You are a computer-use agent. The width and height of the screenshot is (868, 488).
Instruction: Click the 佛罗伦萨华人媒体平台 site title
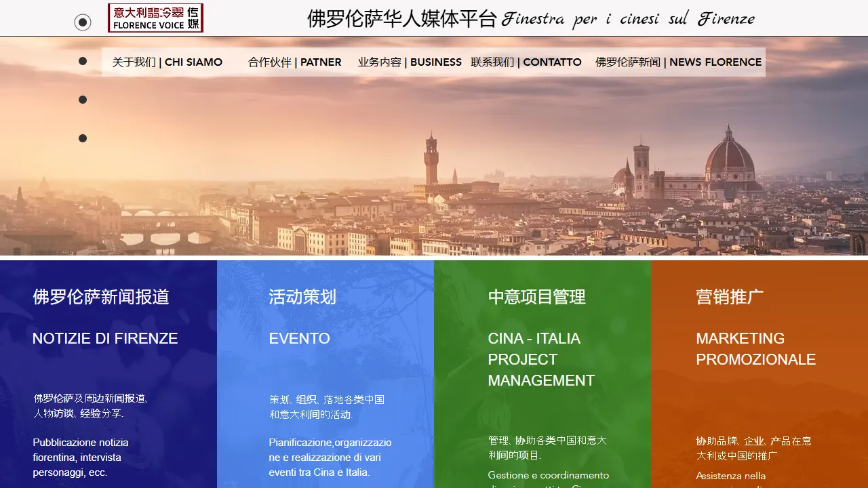[400, 18]
